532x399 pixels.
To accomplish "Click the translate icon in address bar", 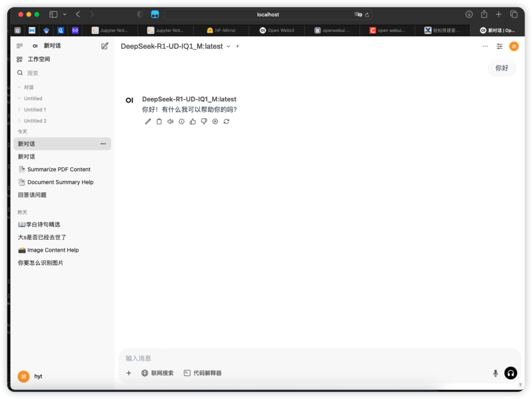I will coord(358,15).
